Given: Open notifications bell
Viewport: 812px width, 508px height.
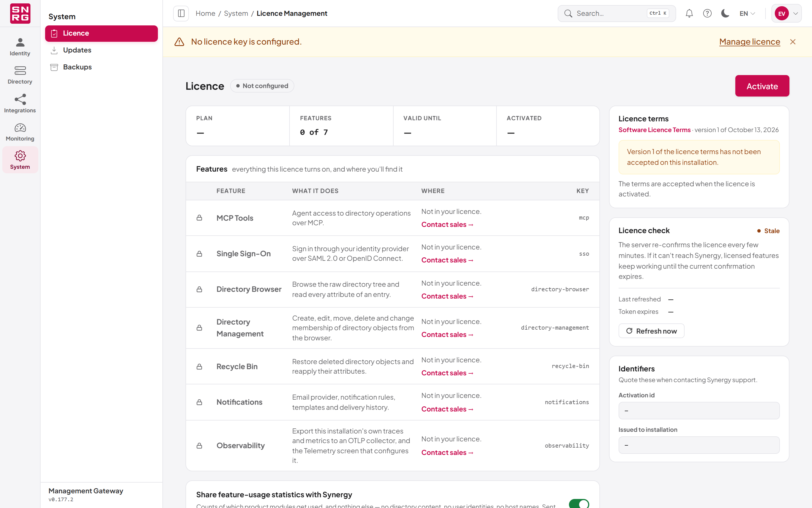Looking at the screenshot, I should [689, 14].
